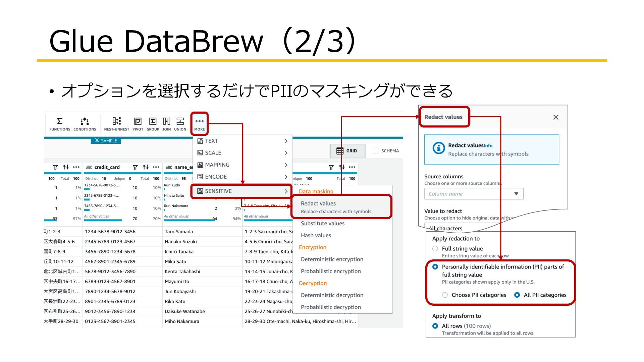Click the Miho Nakamura cell
Viewport: 644px width, 362px height.
pyautogui.click(x=203, y=321)
